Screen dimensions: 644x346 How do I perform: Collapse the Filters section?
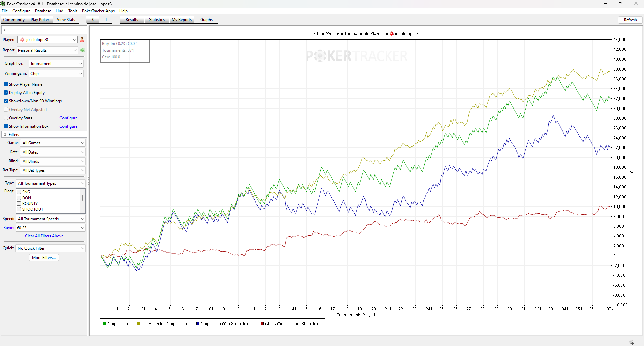tap(5, 135)
